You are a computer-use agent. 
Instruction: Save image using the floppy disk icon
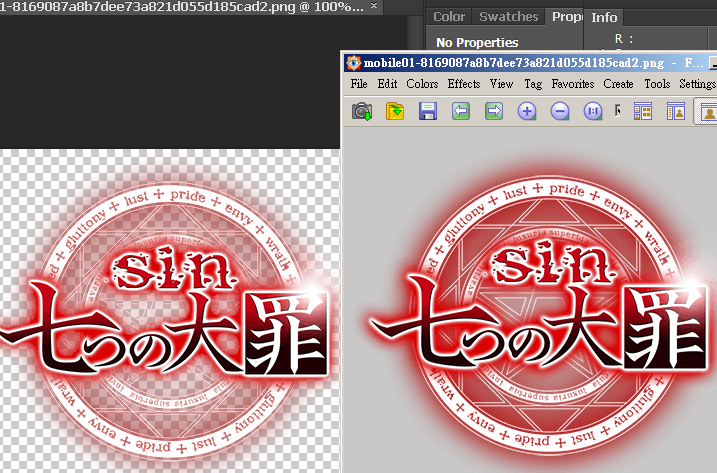(x=428, y=111)
